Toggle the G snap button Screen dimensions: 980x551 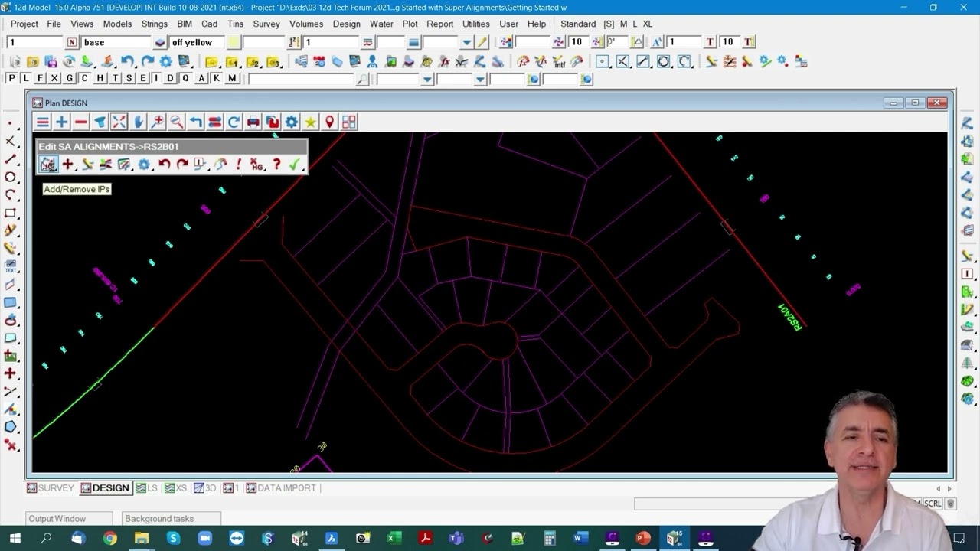(70, 79)
